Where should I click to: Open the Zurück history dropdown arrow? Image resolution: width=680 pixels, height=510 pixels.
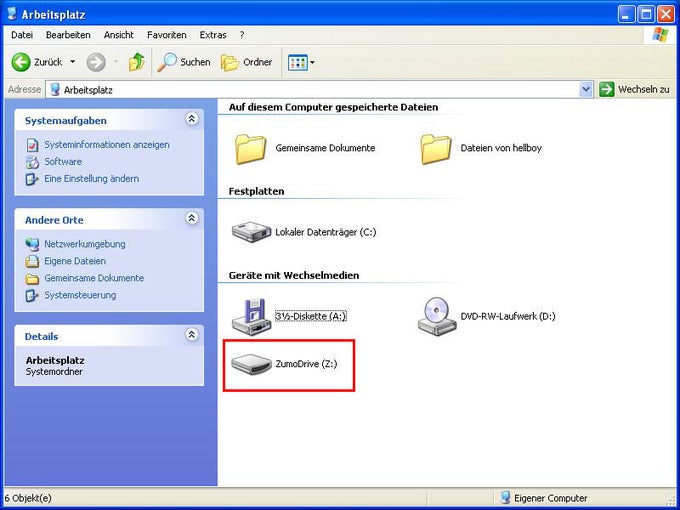(73, 62)
